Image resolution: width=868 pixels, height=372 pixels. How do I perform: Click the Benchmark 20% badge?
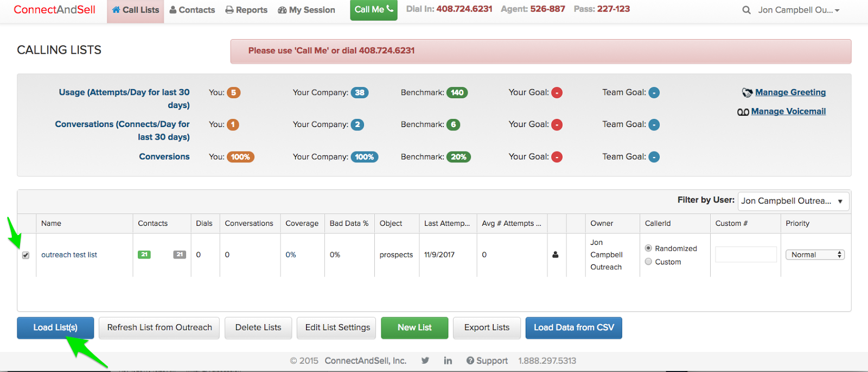(x=458, y=157)
